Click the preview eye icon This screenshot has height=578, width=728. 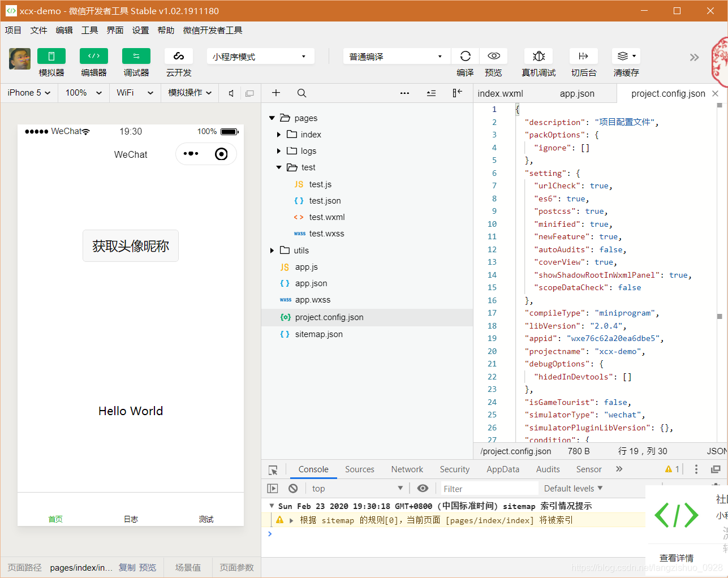[x=494, y=56]
